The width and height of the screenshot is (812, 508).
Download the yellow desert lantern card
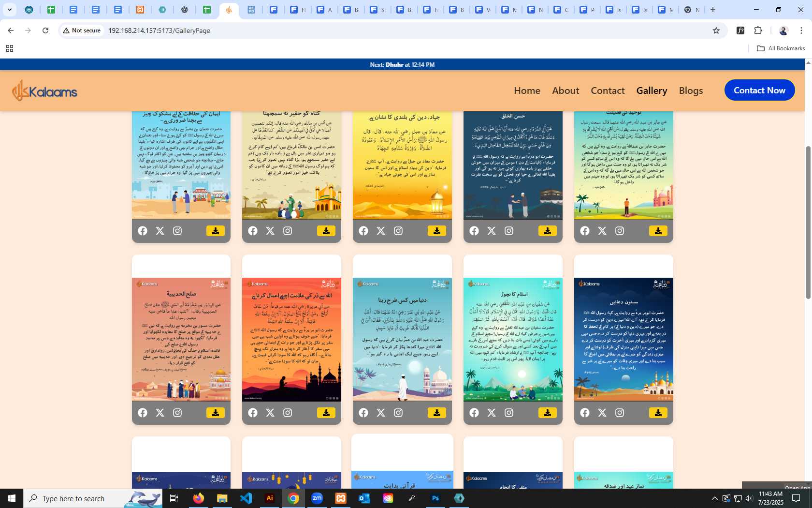[437, 231]
